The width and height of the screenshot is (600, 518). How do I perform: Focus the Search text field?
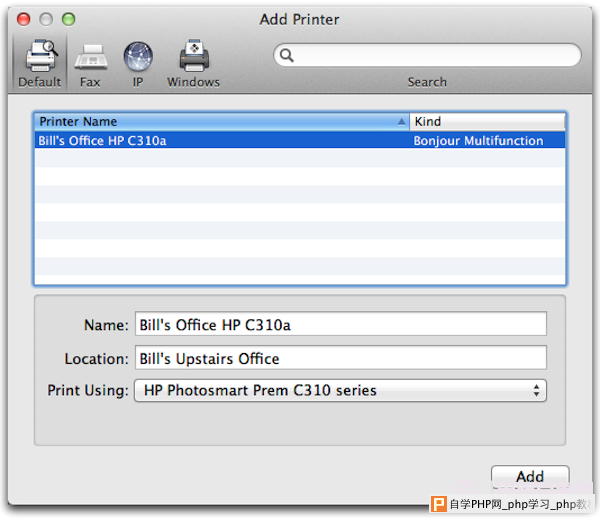click(427, 55)
